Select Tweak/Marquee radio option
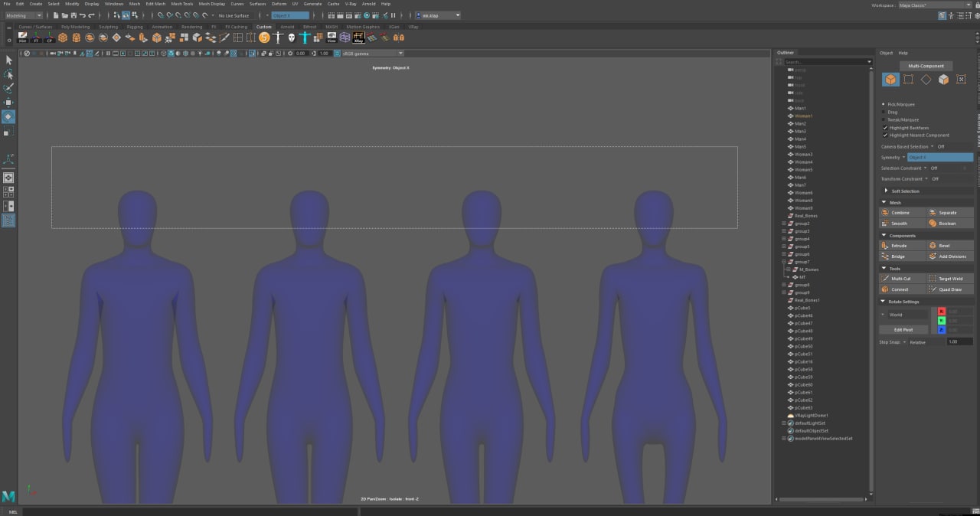 point(884,119)
